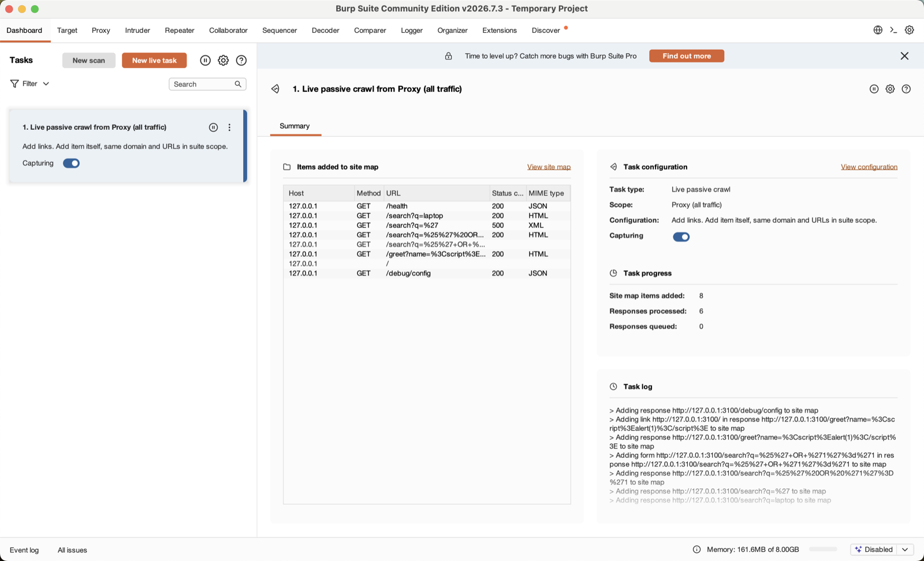This screenshot has height=561, width=924.
Task: Open Tasks help question mark icon
Action: click(241, 60)
